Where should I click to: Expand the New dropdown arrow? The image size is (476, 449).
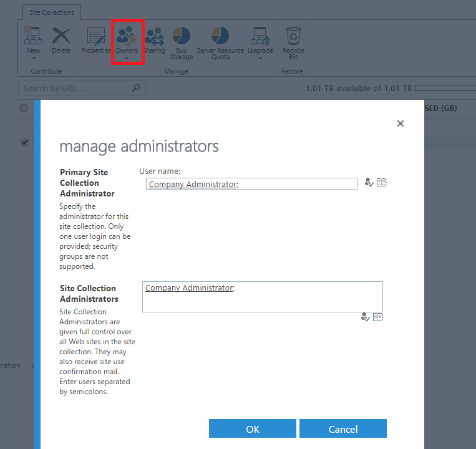click(34, 58)
